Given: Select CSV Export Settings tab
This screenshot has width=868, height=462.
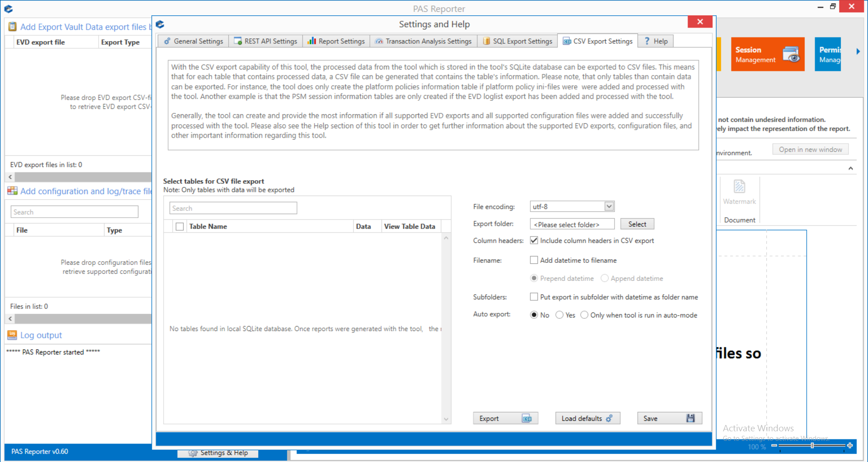Looking at the screenshot, I should tap(598, 41).
